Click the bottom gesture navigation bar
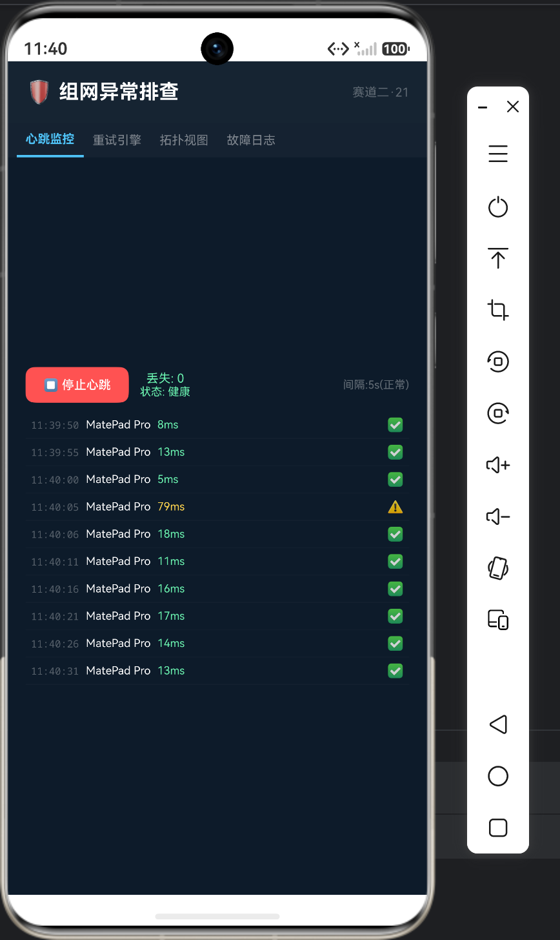 pyautogui.click(x=217, y=916)
